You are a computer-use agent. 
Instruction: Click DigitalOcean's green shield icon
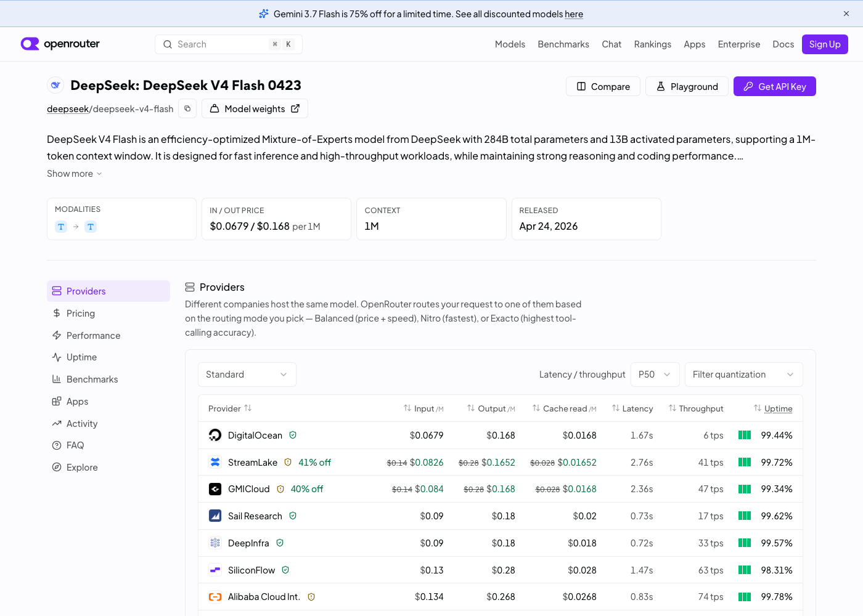tap(293, 435)
